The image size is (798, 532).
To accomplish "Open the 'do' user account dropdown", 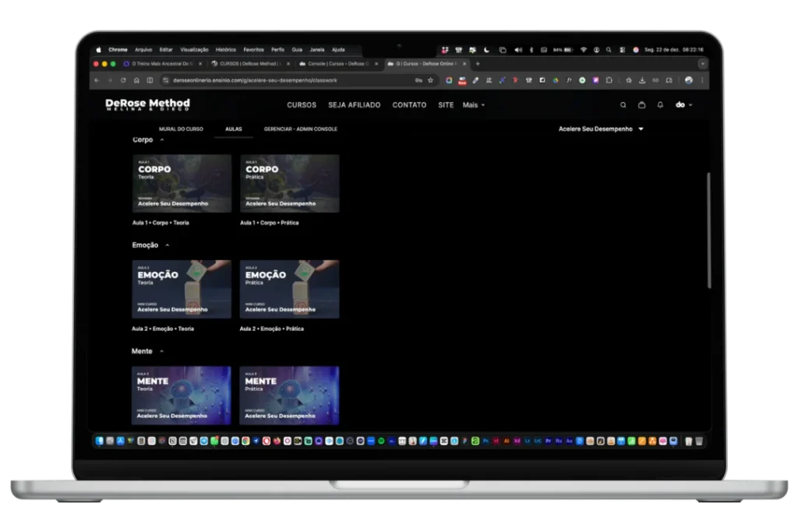I will [x=683, y=105].
